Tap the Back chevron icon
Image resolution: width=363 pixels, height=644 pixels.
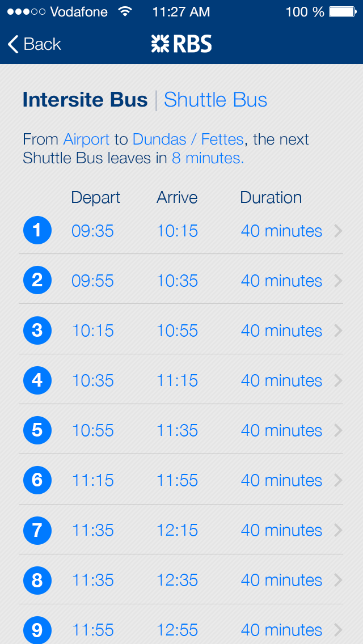[13, 44]
